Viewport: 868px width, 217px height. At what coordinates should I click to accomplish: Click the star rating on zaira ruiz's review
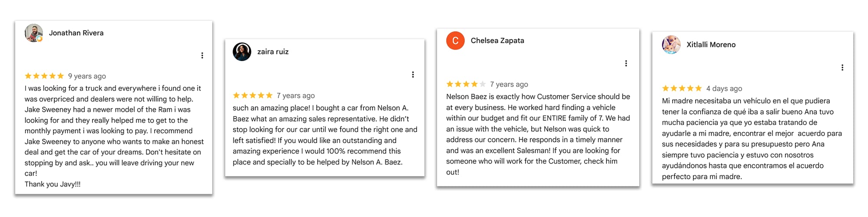pyautogui.click(x=253, y=95)
